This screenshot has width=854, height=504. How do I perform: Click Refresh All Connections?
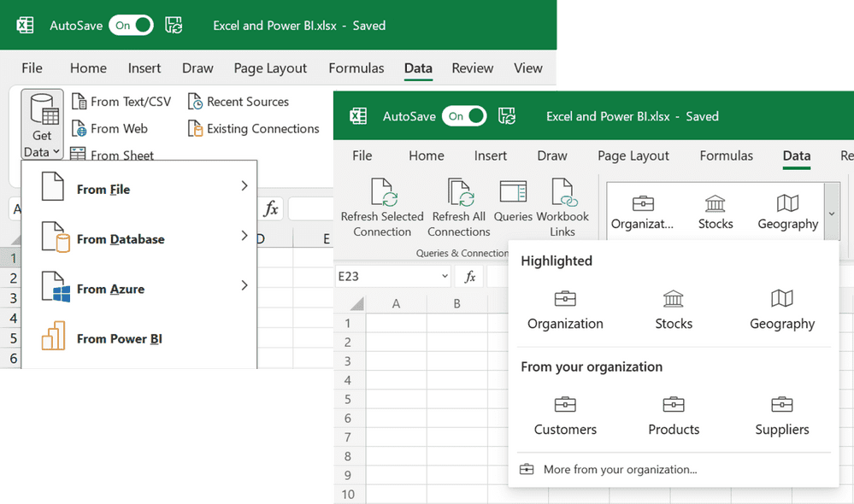coord(458,208)
